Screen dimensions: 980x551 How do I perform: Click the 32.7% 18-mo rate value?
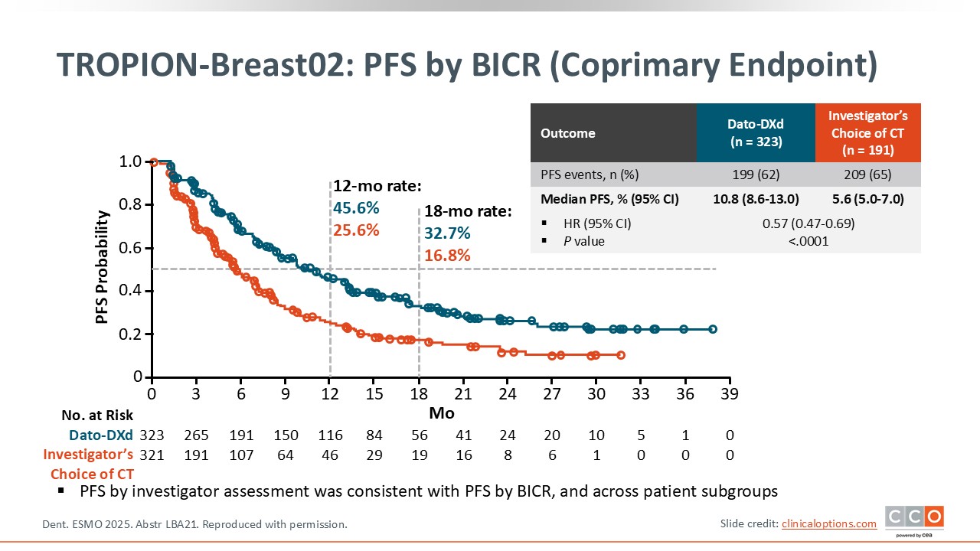(447, 233)
